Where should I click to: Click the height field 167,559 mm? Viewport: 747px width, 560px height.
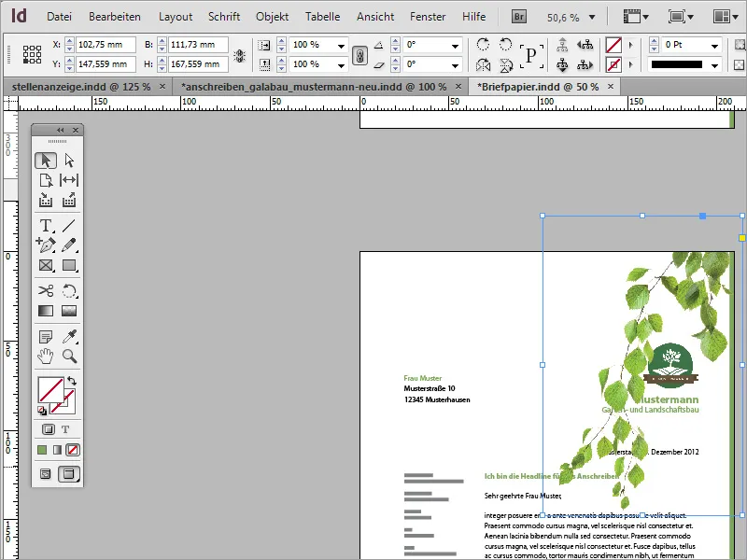tap(198, 63)
